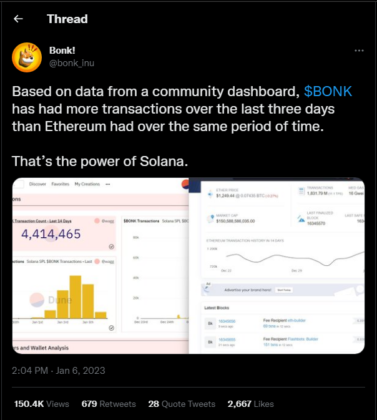Open the @bonk_inu handle
377x420 pixels.
[72, 63]
